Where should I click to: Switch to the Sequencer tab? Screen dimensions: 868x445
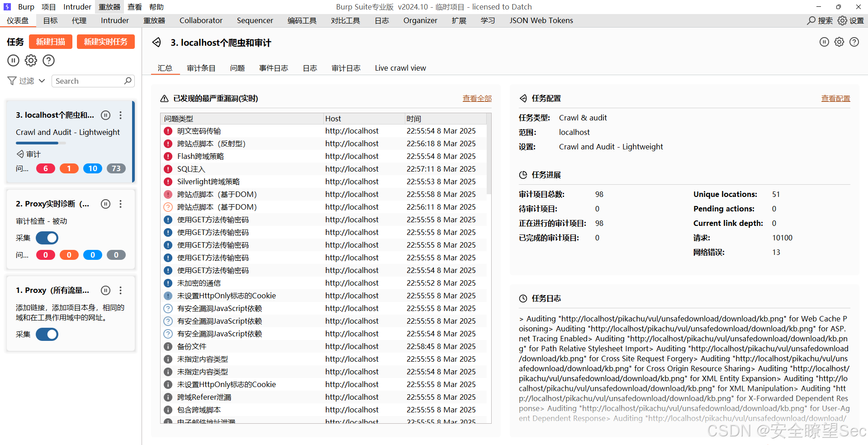pos(255,20)
